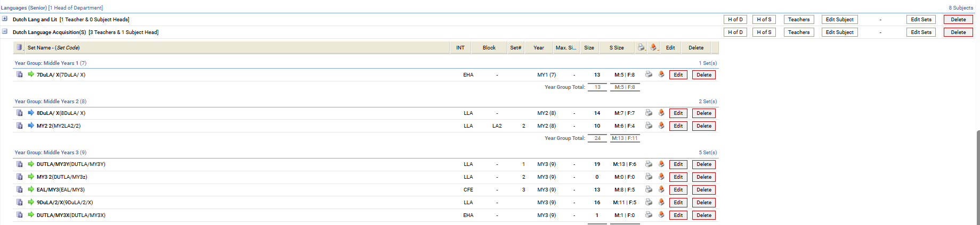Image resolution: width=980 pixels, height=225 pixels.
Task: Click the database icon in the table header
Action: click(x=19, y=47)
